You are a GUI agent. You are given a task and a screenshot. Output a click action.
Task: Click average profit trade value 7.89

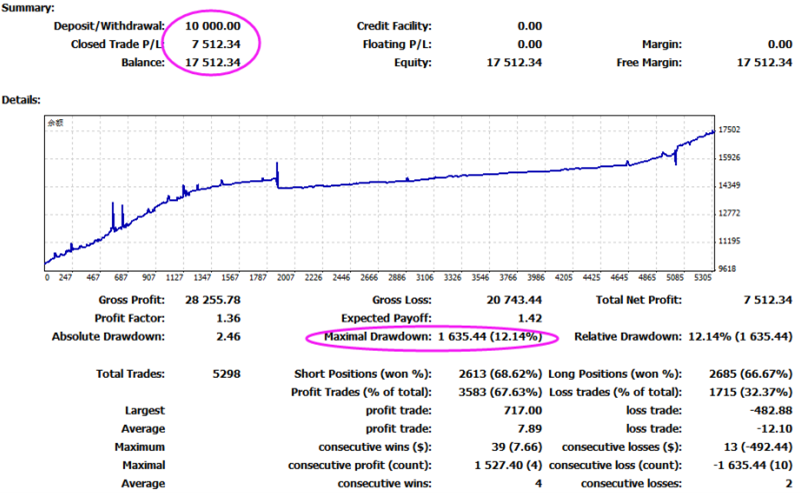[x=530, y=429]
